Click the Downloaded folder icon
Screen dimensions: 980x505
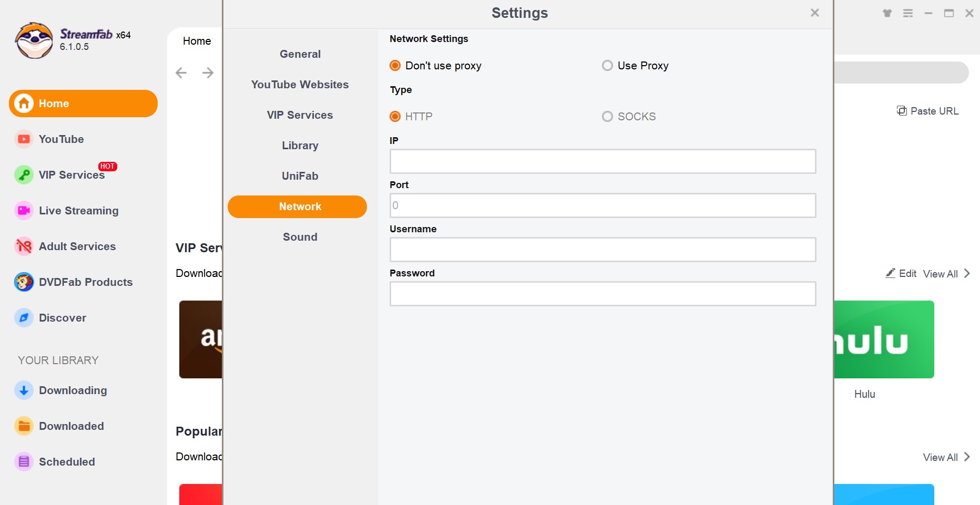24,426
